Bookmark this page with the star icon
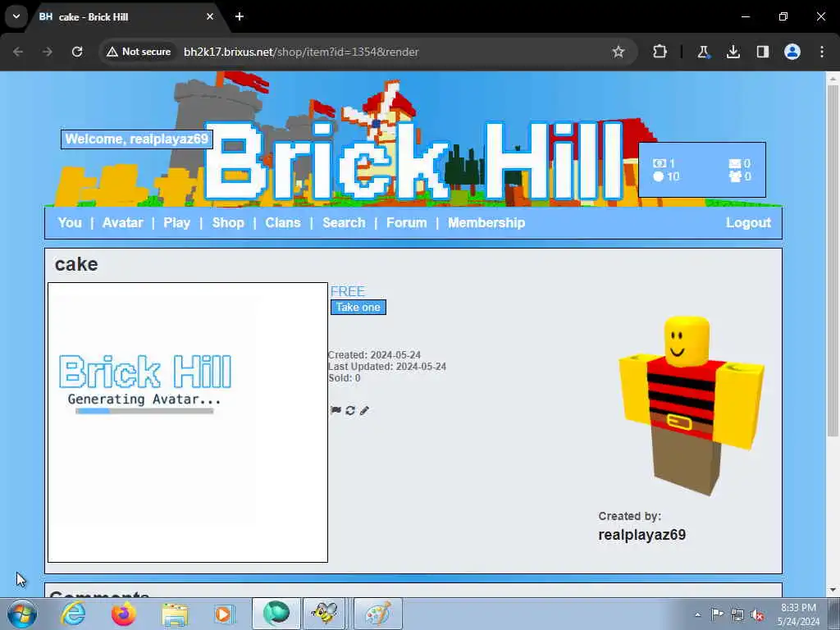 619,52
